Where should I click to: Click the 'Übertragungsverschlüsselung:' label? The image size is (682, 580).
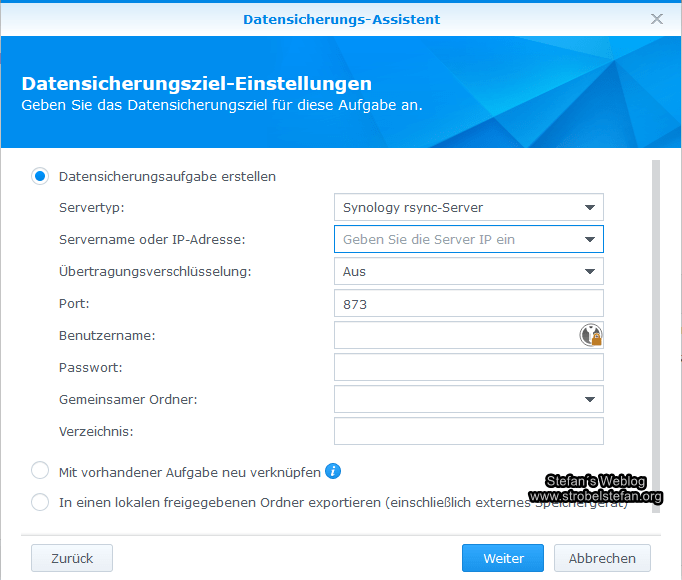(155, 272)
